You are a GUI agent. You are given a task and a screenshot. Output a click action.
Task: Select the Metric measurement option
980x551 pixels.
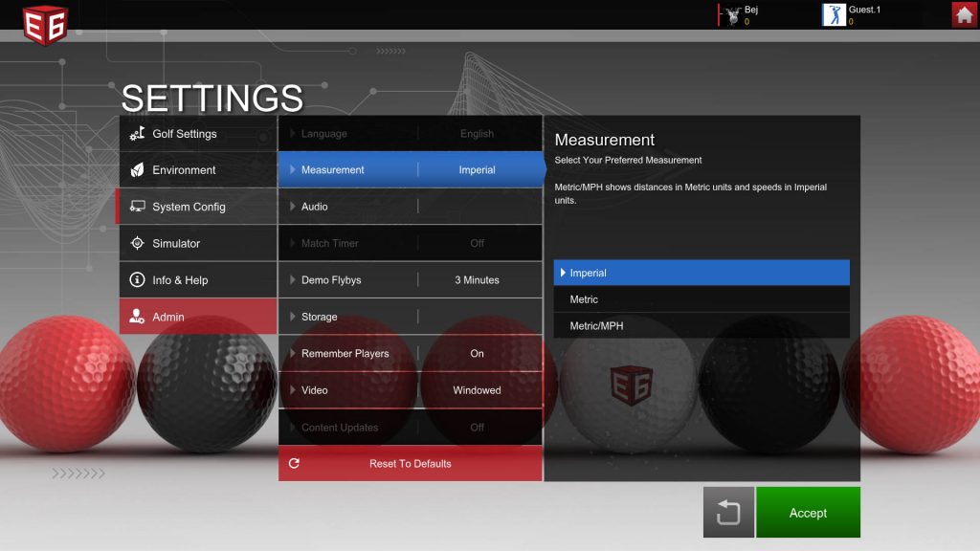(702, 299)
